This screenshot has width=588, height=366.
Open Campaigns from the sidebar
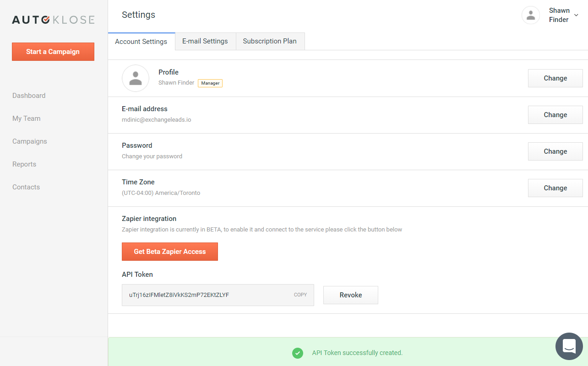click(30, 141)
